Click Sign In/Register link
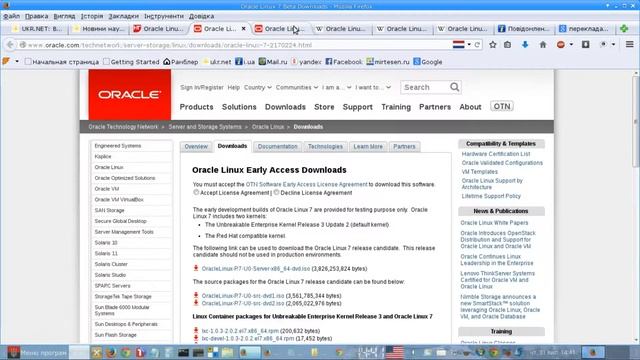 coord(202,87)
